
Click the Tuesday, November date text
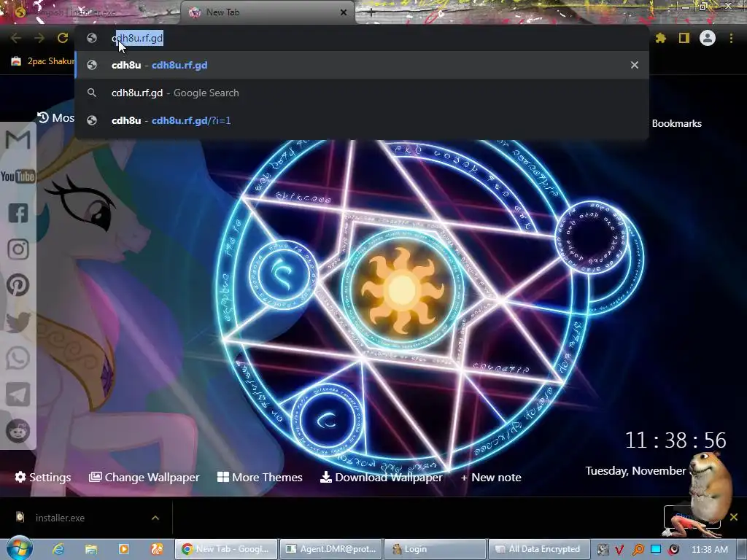(x=635, y=471)
